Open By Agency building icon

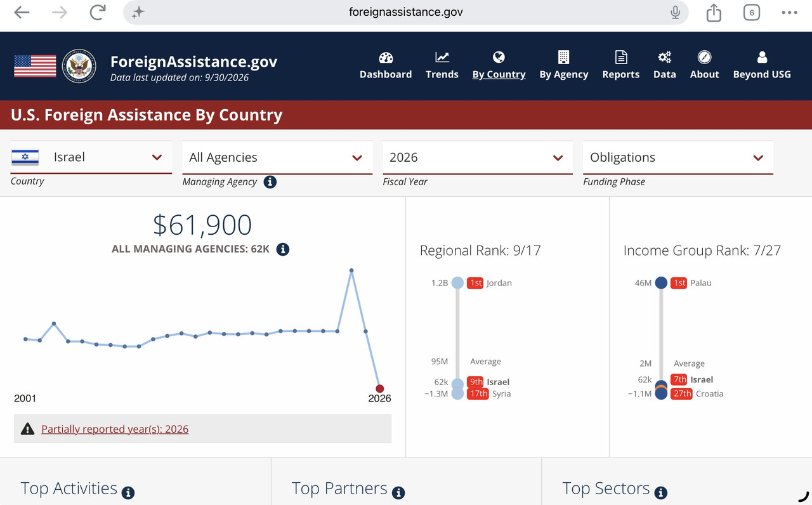tap(563, 58)
